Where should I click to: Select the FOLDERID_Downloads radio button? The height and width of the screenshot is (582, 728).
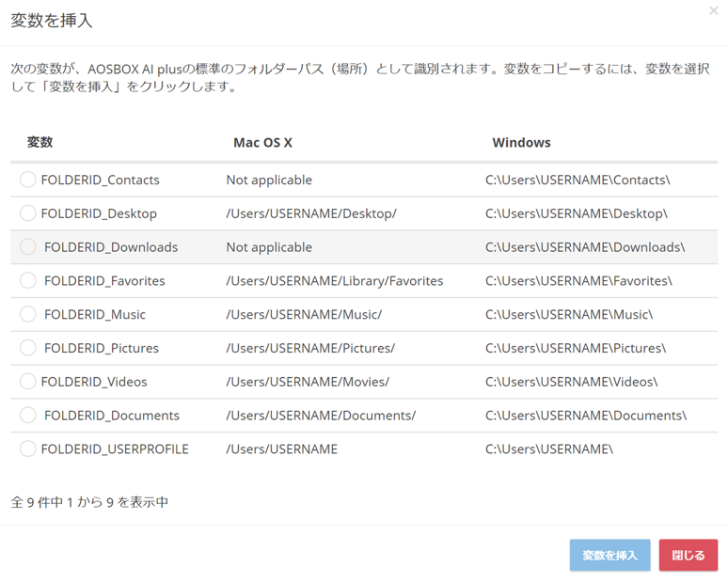[28, 246]
